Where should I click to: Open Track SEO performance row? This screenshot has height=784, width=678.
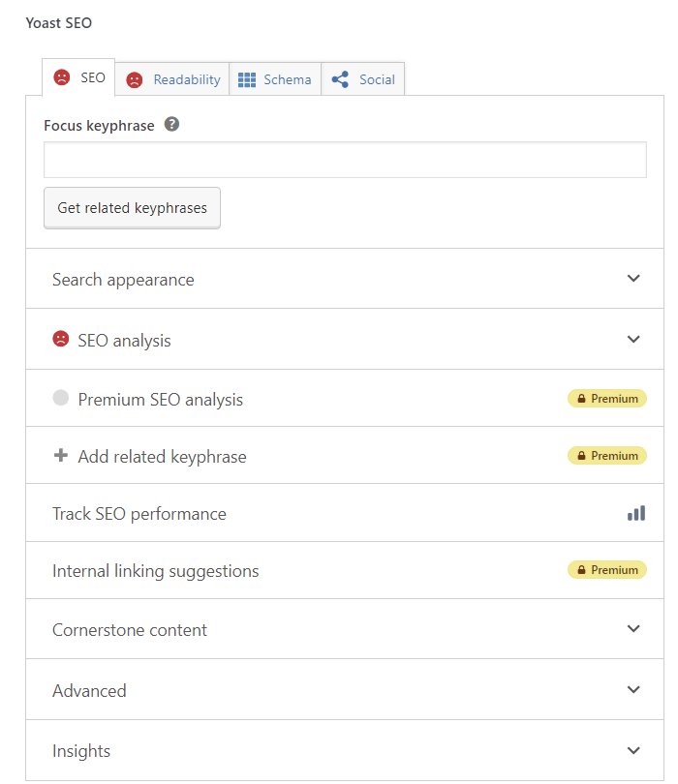(x=139, y=514)
